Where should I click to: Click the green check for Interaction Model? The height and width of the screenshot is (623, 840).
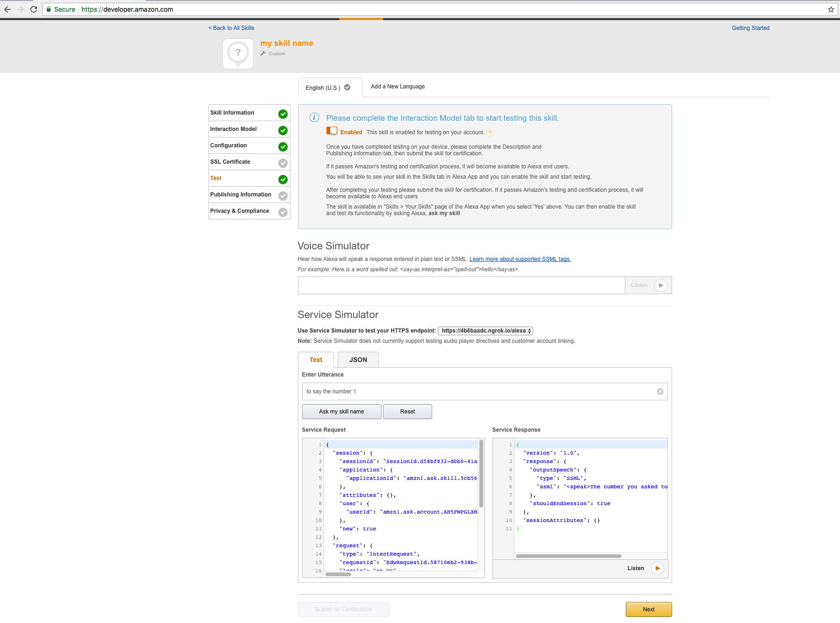click(283, 130)
